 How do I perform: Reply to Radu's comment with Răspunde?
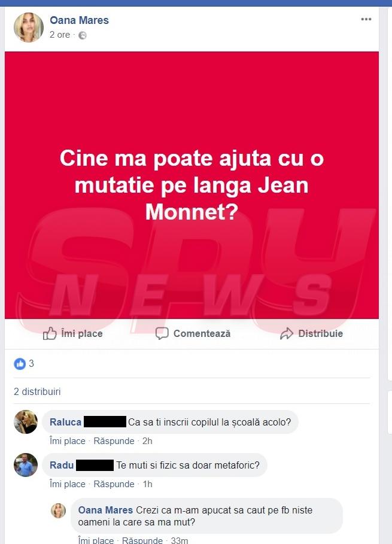(114, 484)
